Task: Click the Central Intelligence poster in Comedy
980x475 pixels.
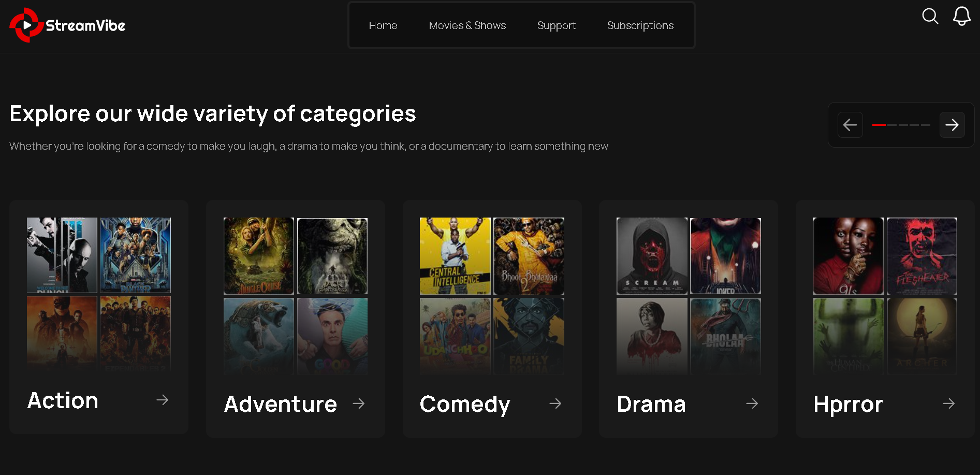Action: coord(455,255)
